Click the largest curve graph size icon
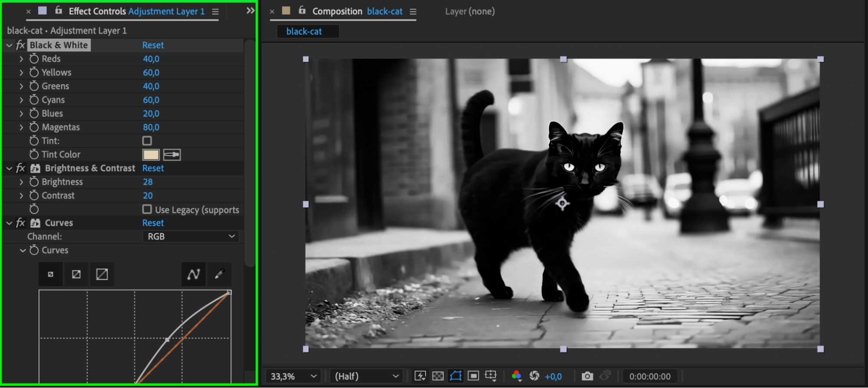 (102, 274)
